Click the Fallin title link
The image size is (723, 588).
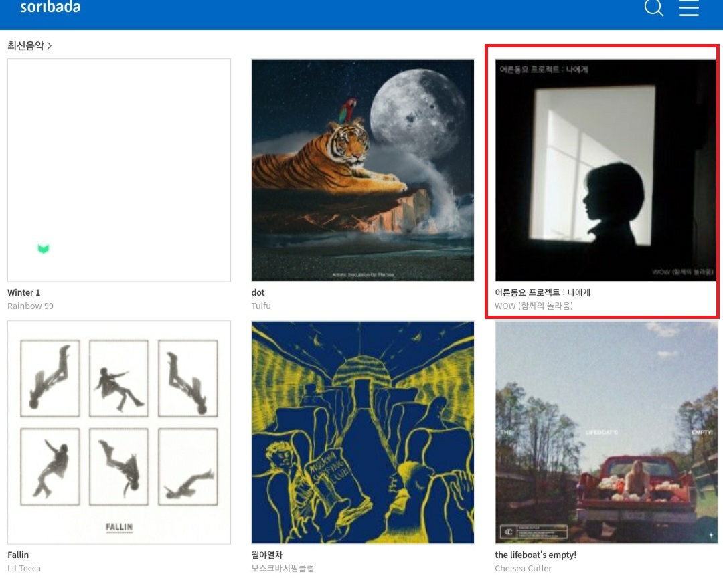[x=18, y=555]
